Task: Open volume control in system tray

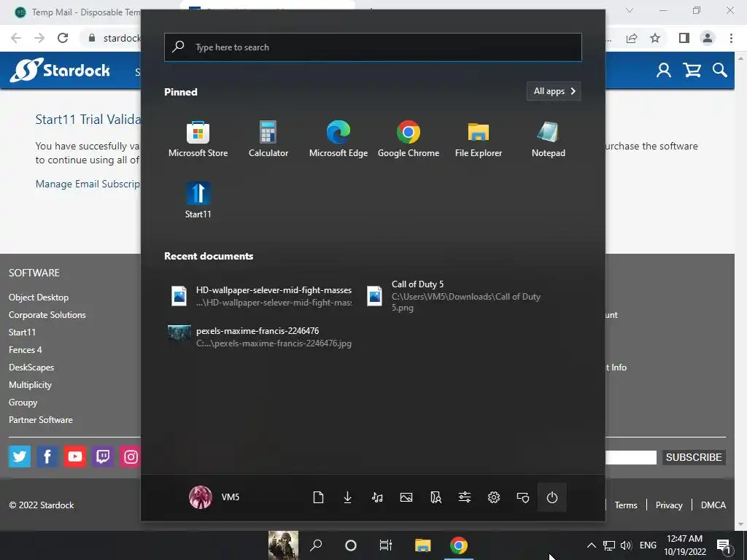Action: [x=626, y=545]
